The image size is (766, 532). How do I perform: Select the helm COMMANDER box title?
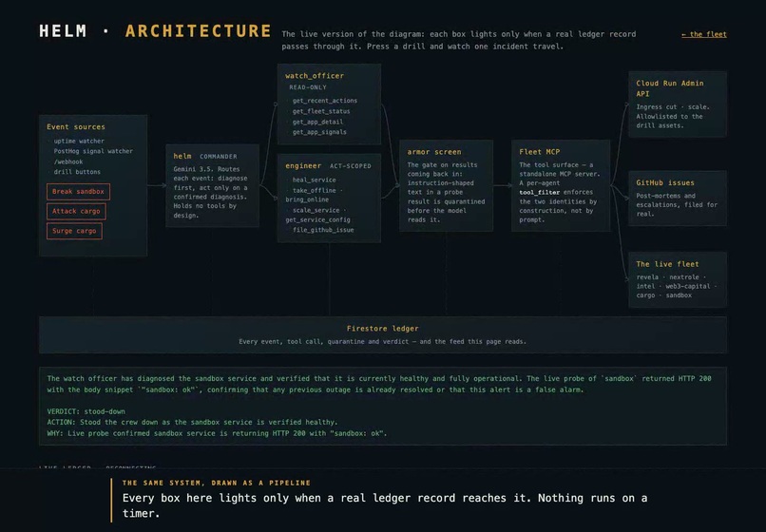click(x=205, y=156)
